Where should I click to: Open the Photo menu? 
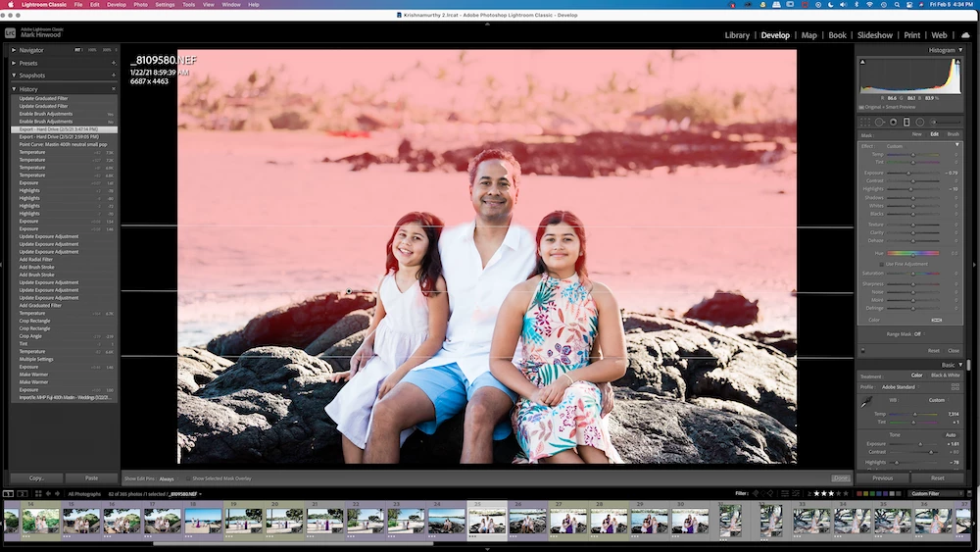click(x=140, y=4)
